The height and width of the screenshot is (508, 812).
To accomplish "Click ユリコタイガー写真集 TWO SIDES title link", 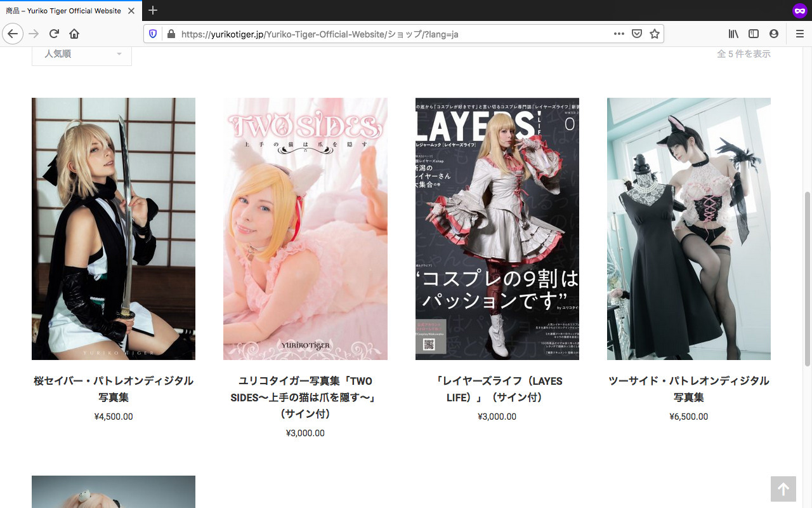I will [305, 397].
